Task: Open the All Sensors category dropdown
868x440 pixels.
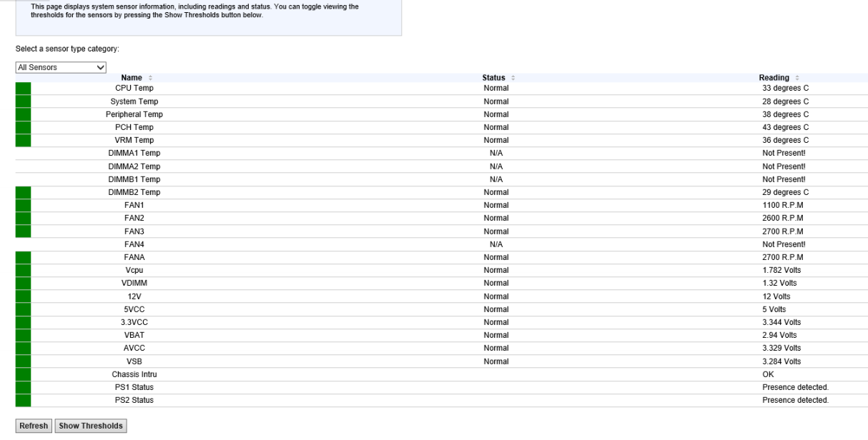Action: (x=61, y=67)
